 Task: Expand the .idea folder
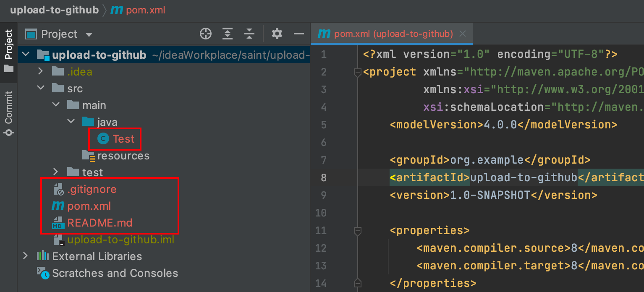point(41,71)
